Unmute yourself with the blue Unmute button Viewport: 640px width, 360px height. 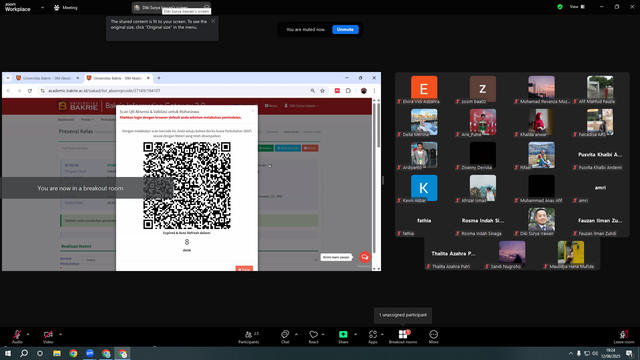click(x=345, y=29)
